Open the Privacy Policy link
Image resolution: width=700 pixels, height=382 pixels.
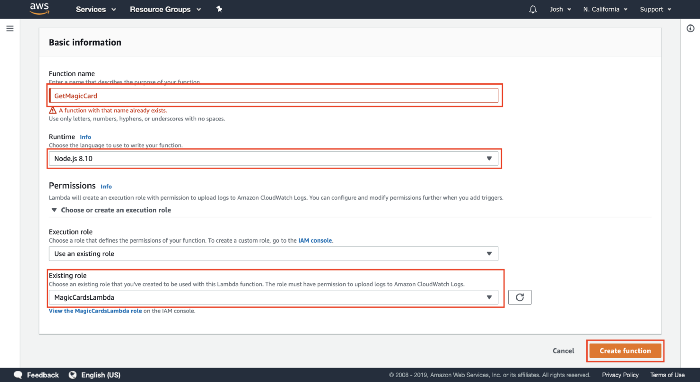pyautogui.click(x=620, y=375)
